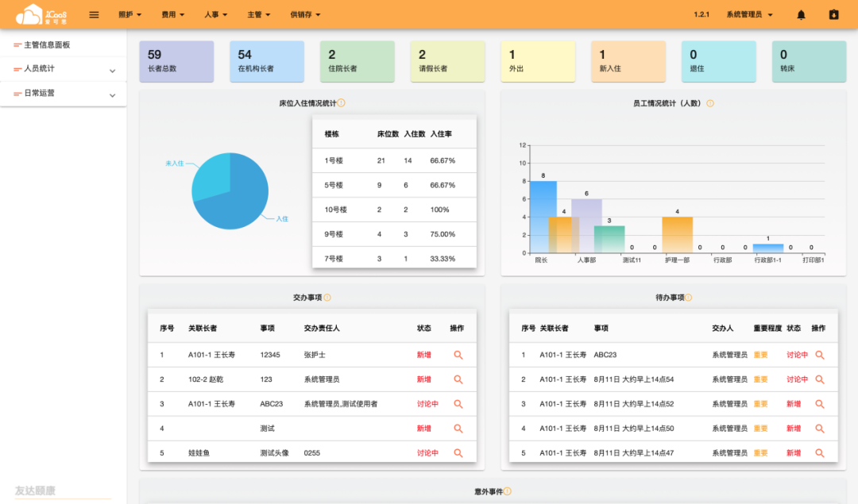Open the 系统管理员 user dropdown
Viewport: 858px width, 504px height.
[749, 14]
